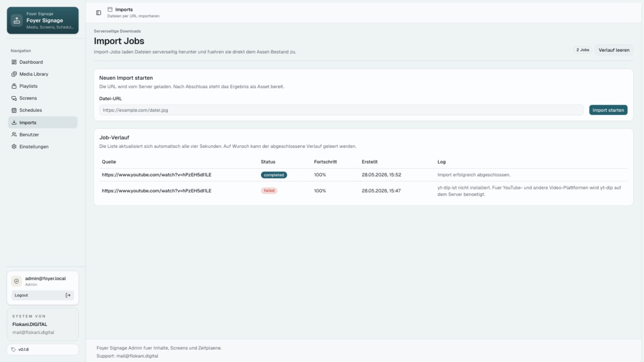
Task: Click the 2 Jobs badge
Action: pyautogui.click(x=583, y=50)
